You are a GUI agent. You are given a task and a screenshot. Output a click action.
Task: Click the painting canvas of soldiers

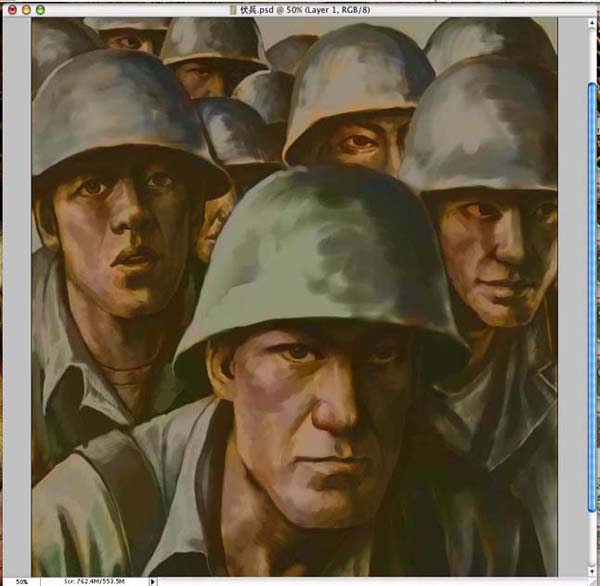pyautogui.click(x=294, y=297)
